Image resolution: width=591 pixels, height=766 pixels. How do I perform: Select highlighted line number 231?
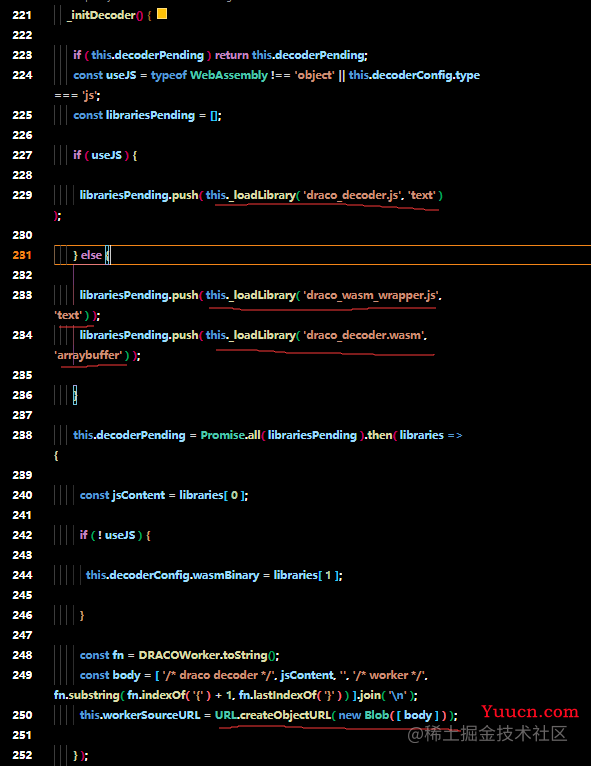click(22, 255)
